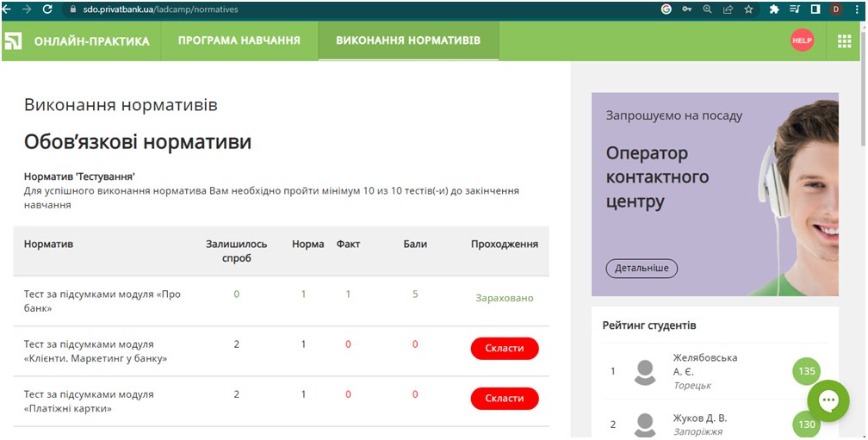The width and height of the screenshot is (868, 440).
Task: Click the Факт column header
Action: (x=348, y=244)
